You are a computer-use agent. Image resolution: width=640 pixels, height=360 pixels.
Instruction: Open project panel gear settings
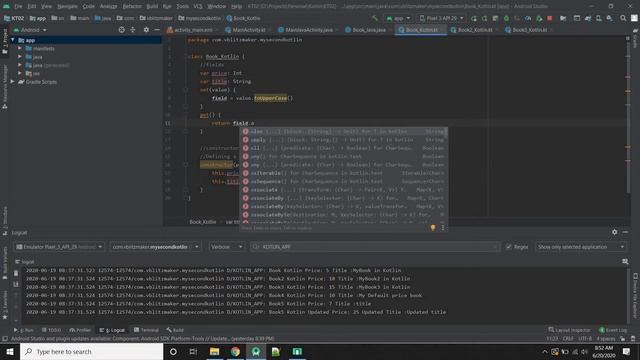146,30
